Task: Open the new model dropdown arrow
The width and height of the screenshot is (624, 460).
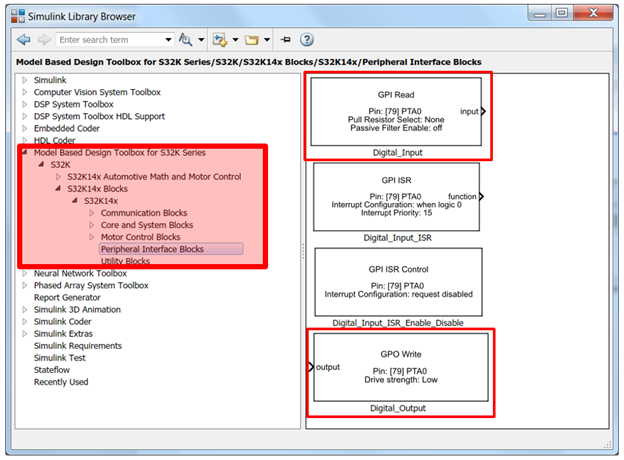Action: [x=235, y=40]
